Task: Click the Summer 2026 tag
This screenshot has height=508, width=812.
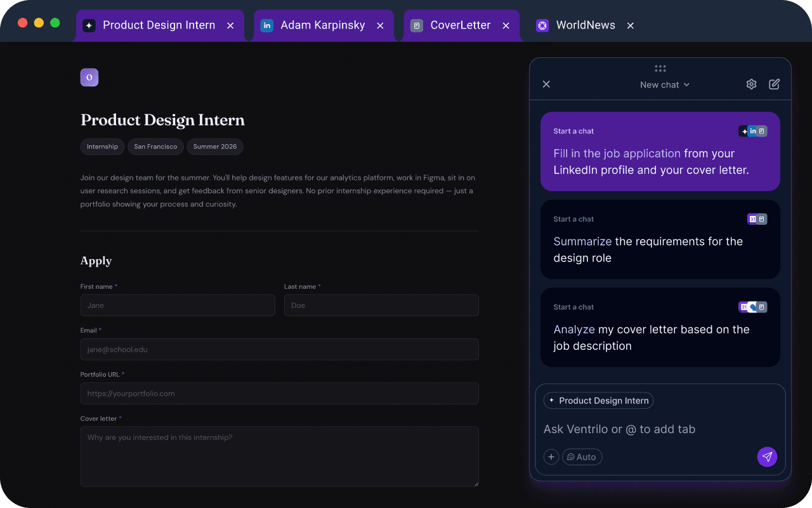Action: (x=215, y=147)
